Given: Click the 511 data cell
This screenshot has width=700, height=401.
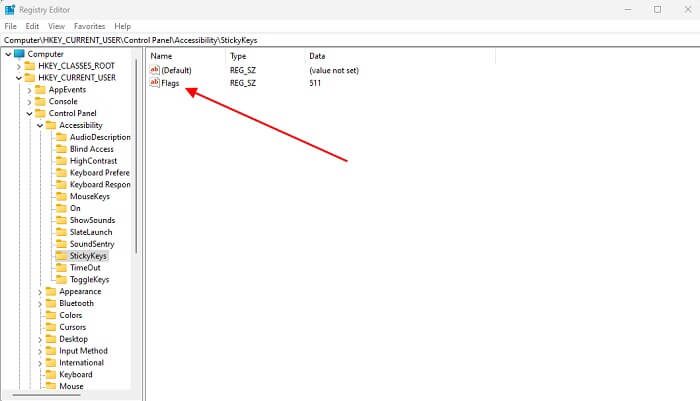Looking at the screenshot, I should point(315,83).
